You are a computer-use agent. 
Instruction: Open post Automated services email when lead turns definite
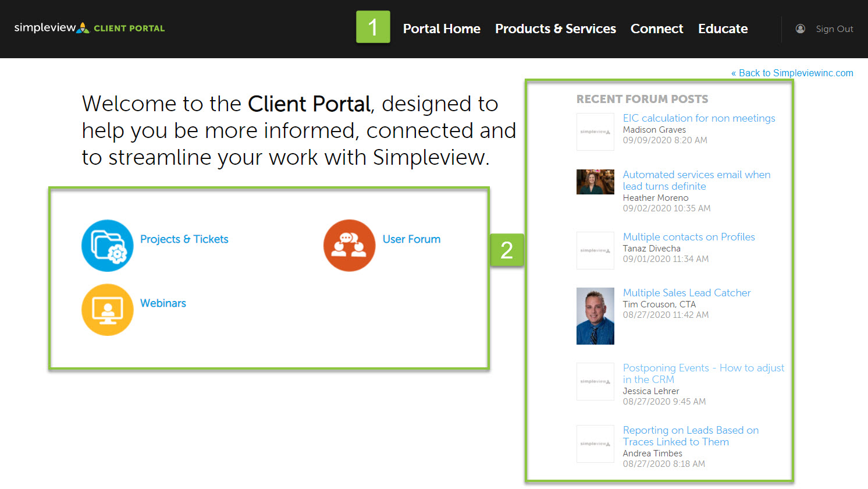point(696,180)
